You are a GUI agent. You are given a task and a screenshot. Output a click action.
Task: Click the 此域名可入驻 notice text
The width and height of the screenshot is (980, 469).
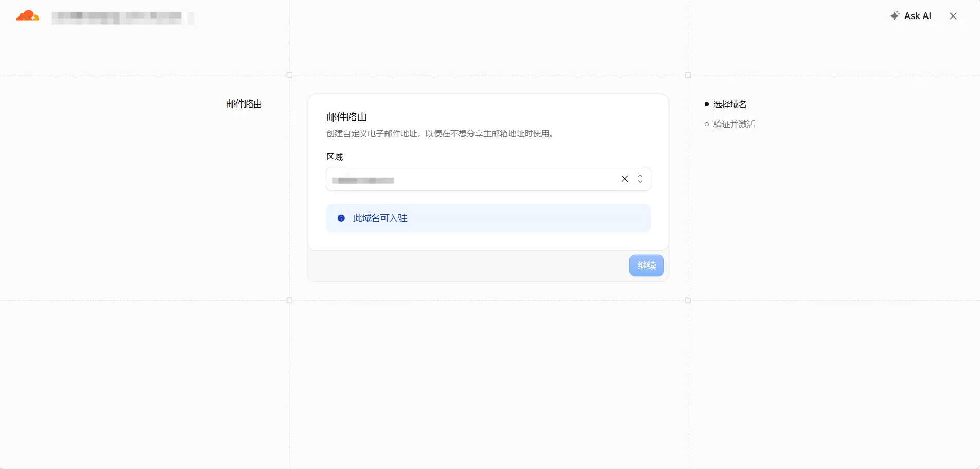[380, 218]
